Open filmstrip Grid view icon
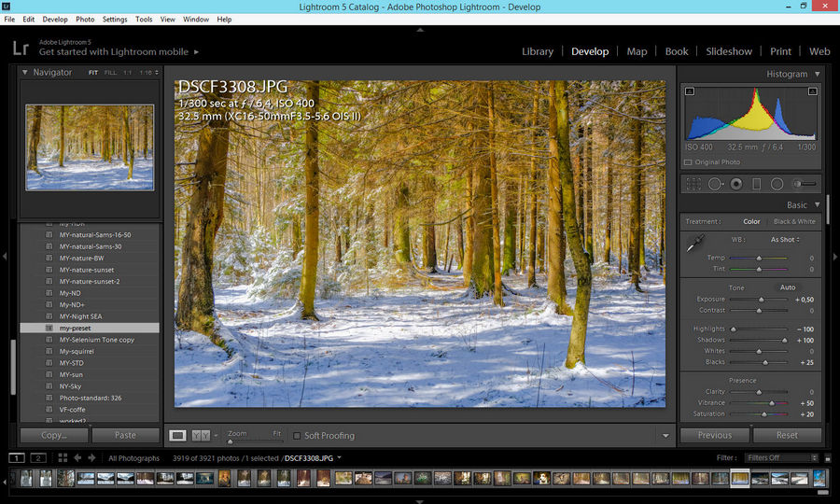Image resolution: width=840 pixels, height=504 pixels. pos(63,458)
